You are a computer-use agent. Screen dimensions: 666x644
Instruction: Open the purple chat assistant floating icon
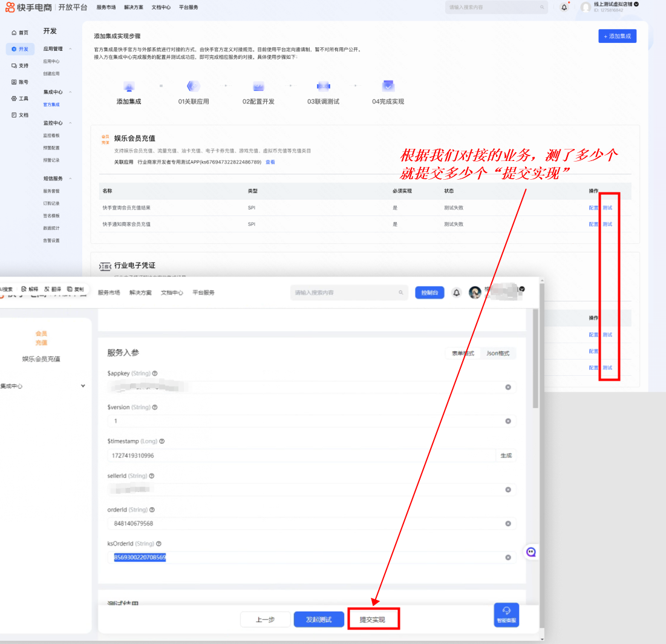click(531, 552)
